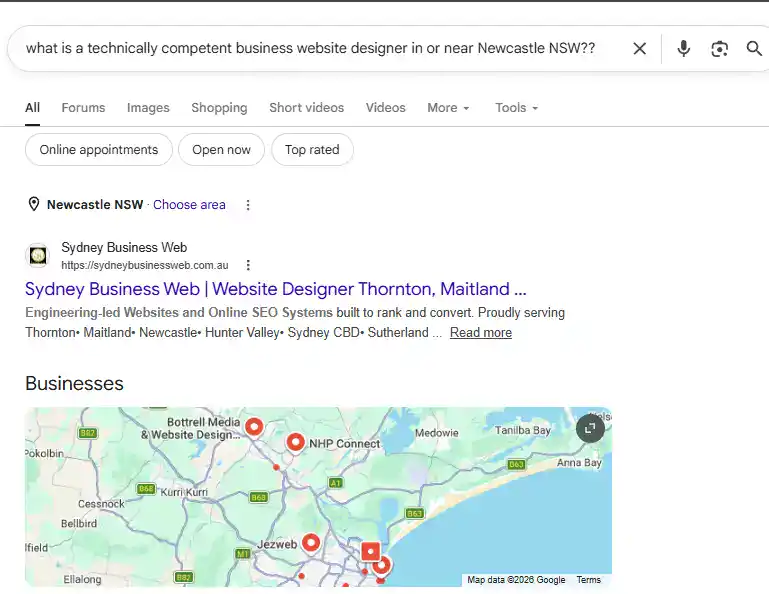769x594 pixels.
Task: Toggle the Open now filter chip
Action: pyautogui.click(x=221, y=150)
